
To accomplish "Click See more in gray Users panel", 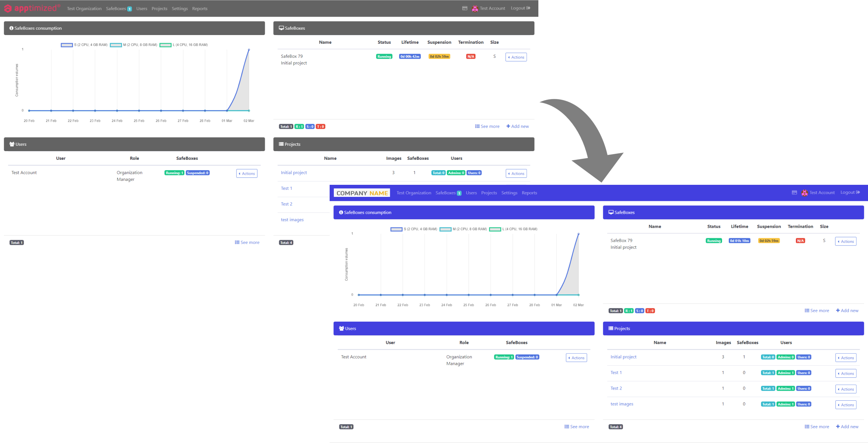I will [x=247, y=243].
